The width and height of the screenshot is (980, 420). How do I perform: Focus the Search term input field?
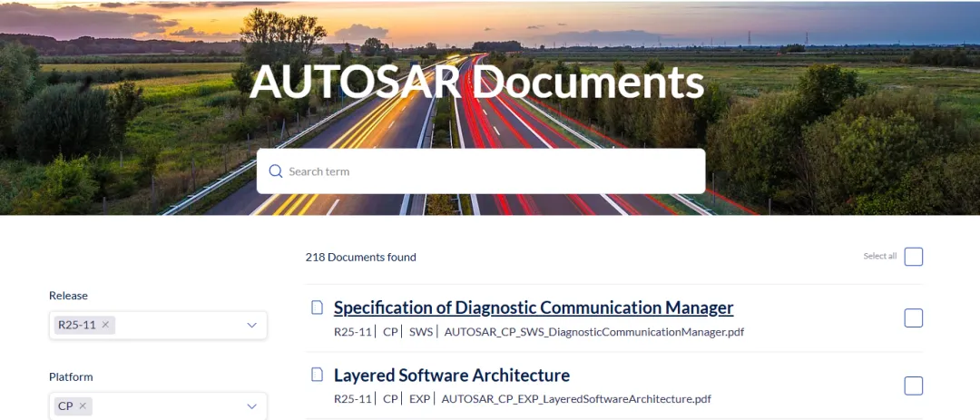coord(481,171)
